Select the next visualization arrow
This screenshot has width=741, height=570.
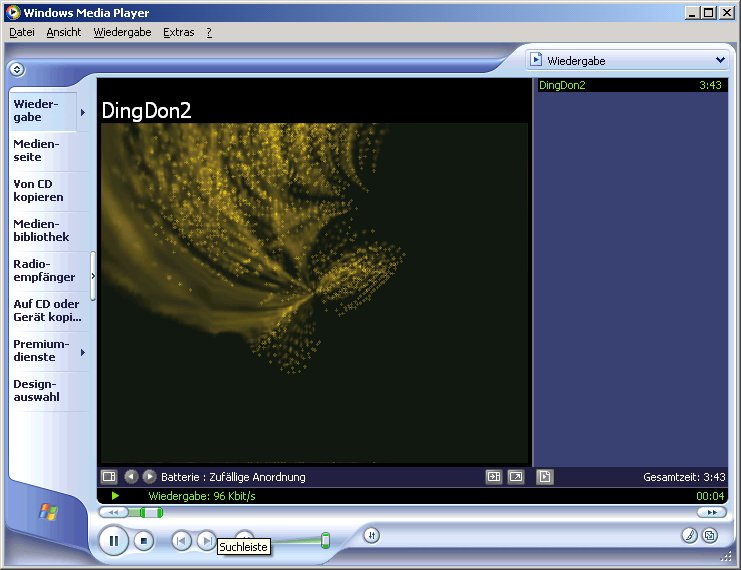[x=149, y=477]
